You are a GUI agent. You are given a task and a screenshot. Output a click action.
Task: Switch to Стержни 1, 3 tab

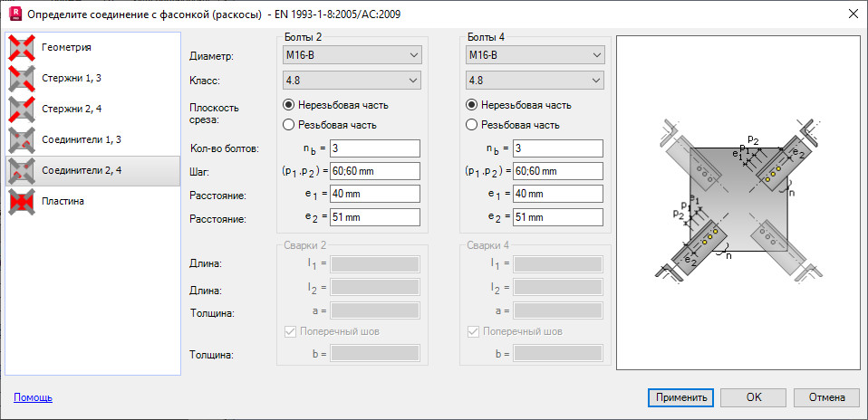tap(92, 78)
